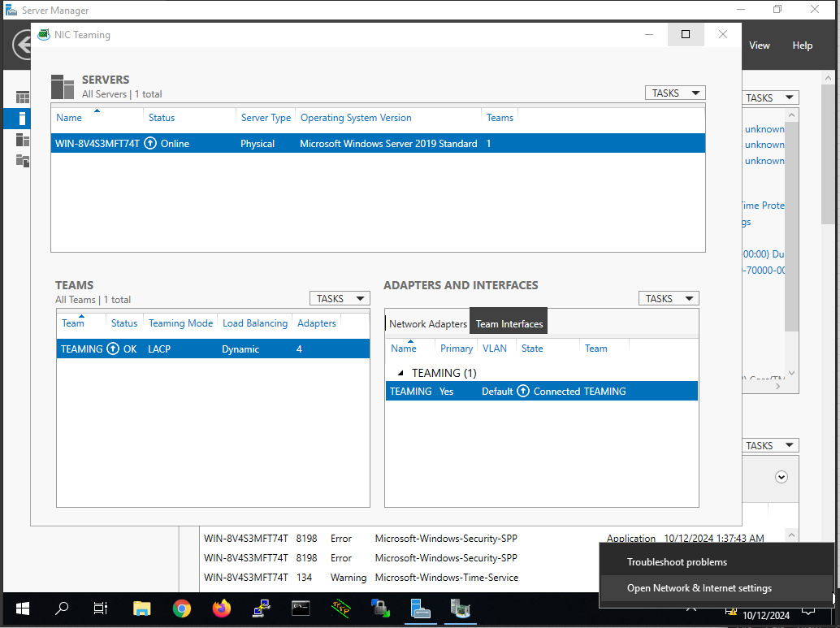840x628 pixels.
Task: Click the Server Manager back arrow
Action: click(x=22, y=45)
